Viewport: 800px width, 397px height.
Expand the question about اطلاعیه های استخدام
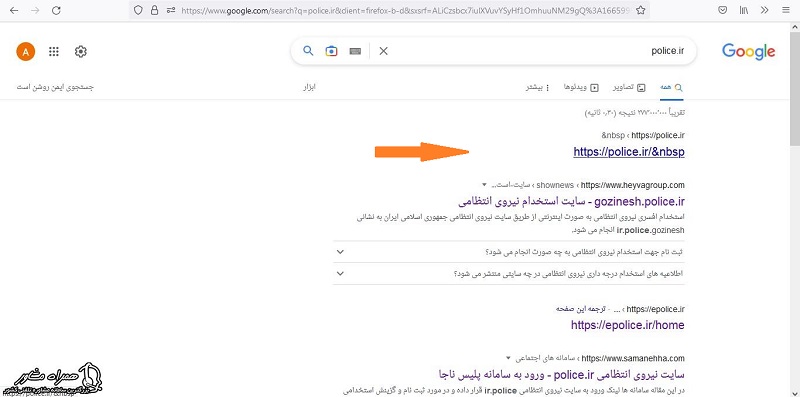tap(509, 274)
